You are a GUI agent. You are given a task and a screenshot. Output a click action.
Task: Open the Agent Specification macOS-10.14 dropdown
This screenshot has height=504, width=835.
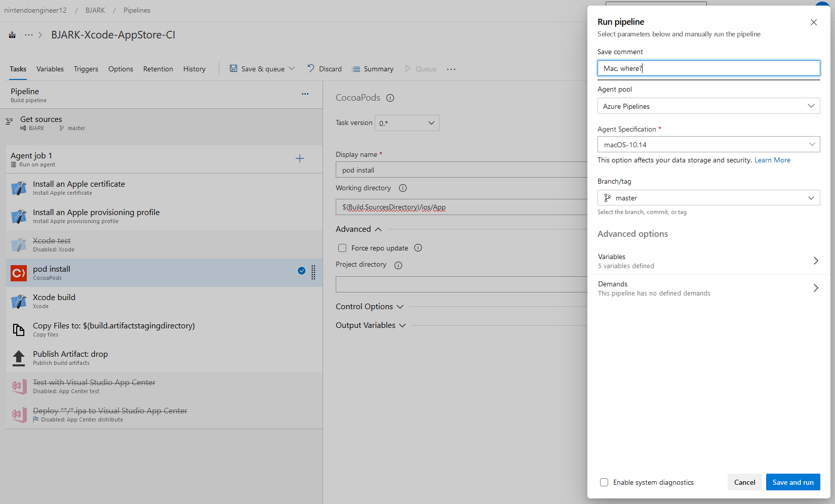(x=708, y=144)
